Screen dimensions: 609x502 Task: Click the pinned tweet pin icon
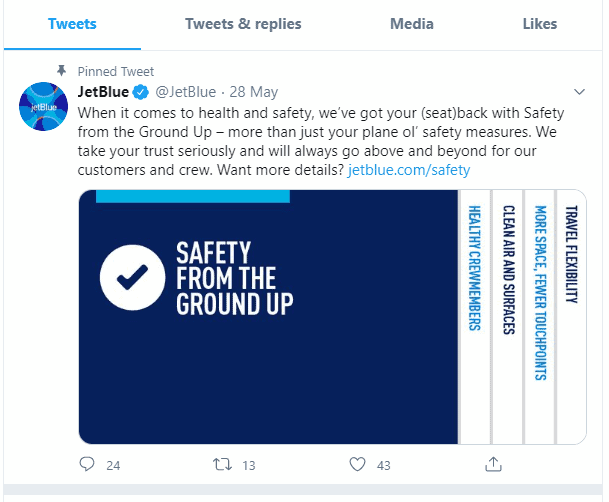pos(62,71)
